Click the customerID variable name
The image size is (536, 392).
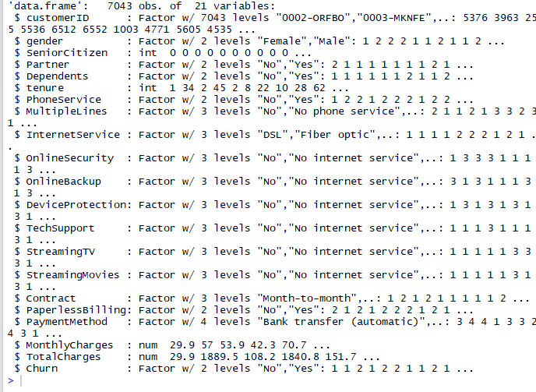coord(58,18)
